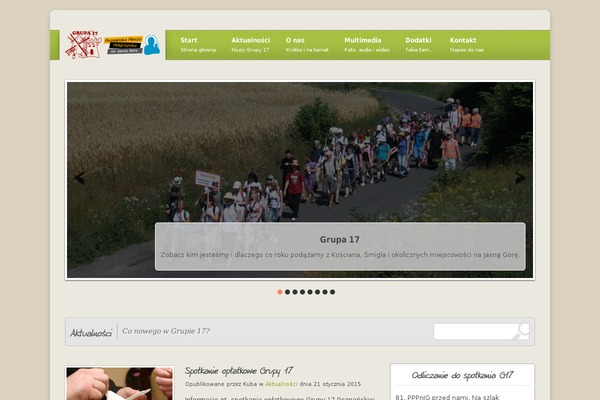Click the Grupa 17 slide caption title
The image size is (600, 400).
(339, 240)
